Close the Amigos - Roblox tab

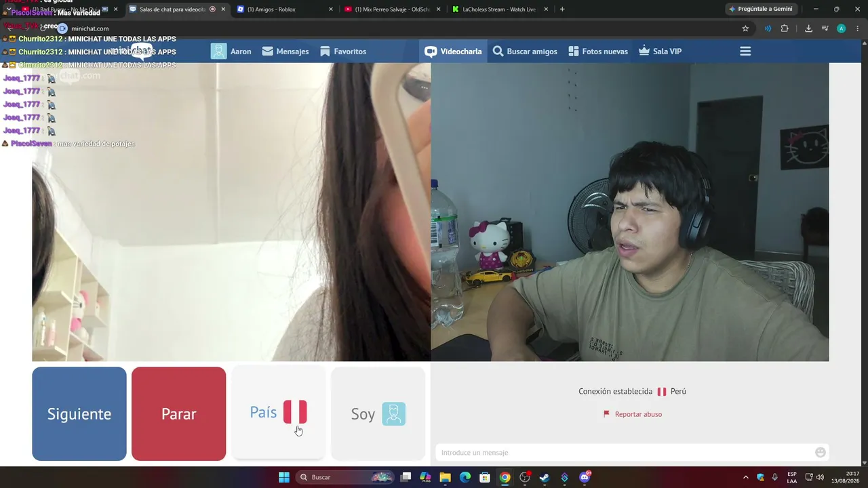331,9
